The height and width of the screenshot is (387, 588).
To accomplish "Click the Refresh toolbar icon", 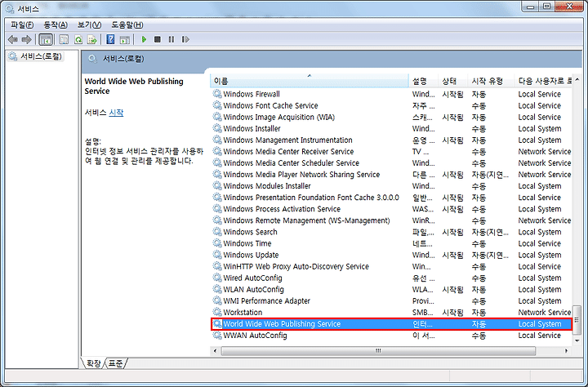I will [x=78, y=39].
